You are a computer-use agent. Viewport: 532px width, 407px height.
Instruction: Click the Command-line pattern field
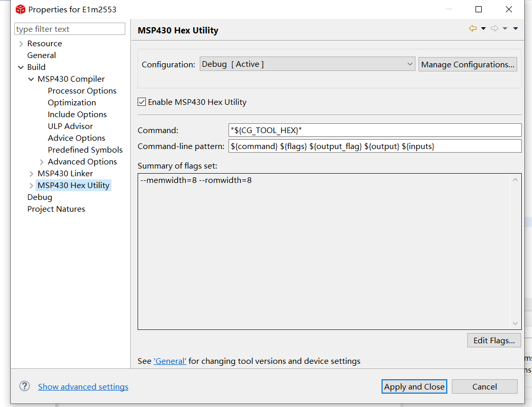(x=375, y=146)
